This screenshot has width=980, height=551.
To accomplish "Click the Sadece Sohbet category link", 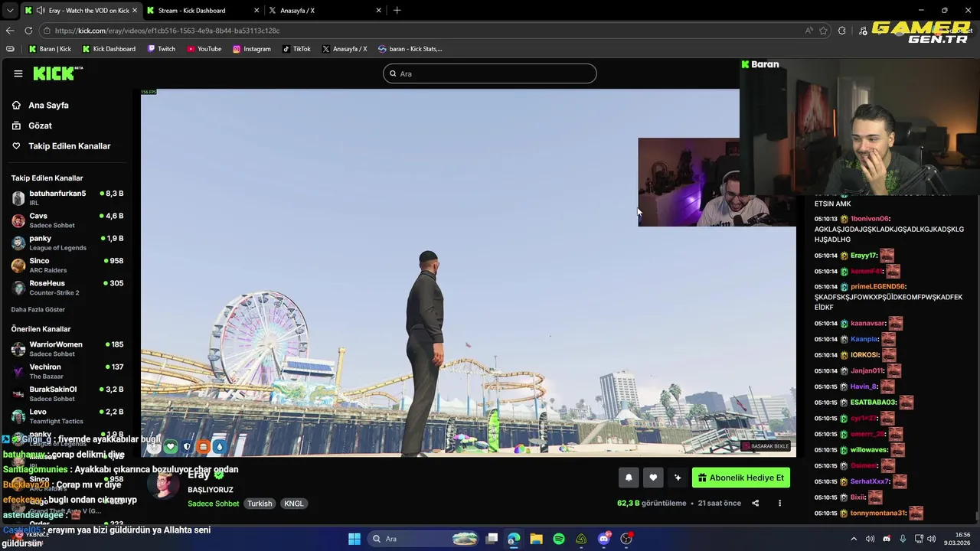I will click(214, 504).
